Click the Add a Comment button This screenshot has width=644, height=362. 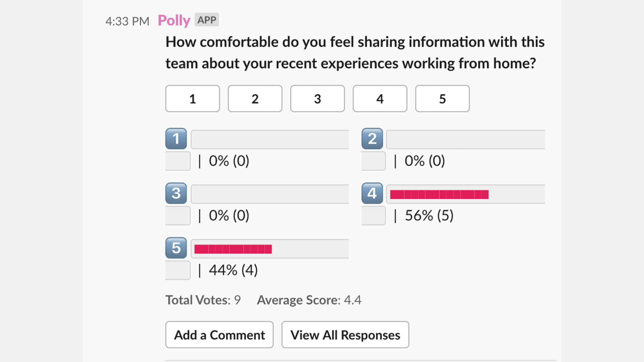pos(219,335)
